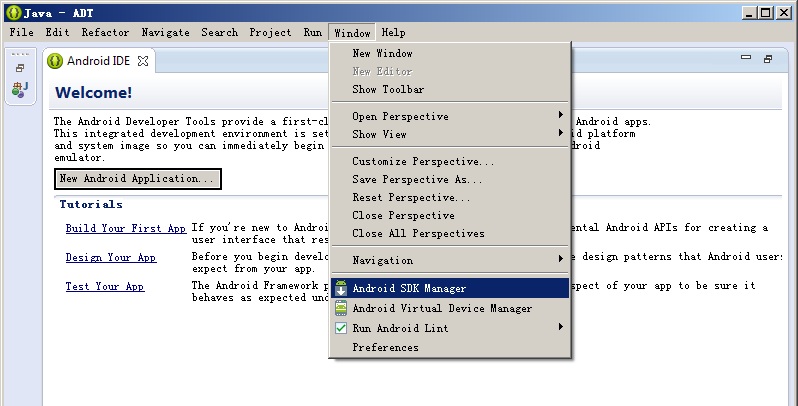Select Navigation menu entry
The width and height of the screenshot is (798, 406).
coord(450,260)
